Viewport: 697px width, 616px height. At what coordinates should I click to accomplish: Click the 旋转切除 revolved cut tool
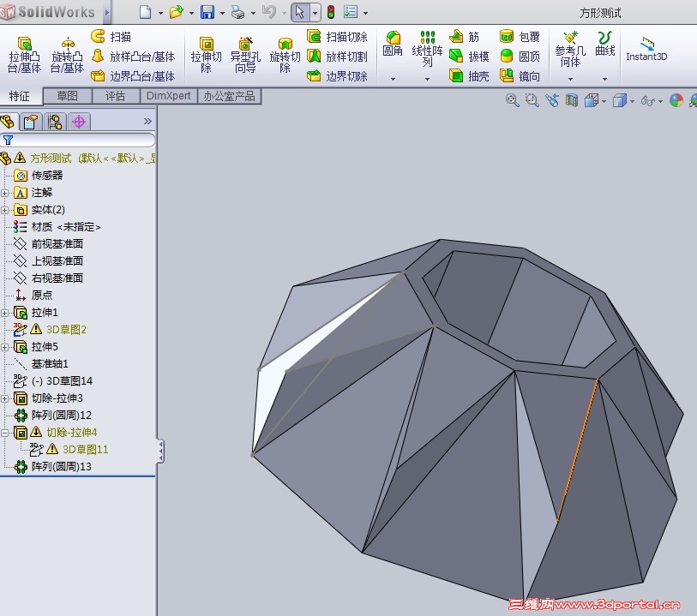click(x=285, y=55)
